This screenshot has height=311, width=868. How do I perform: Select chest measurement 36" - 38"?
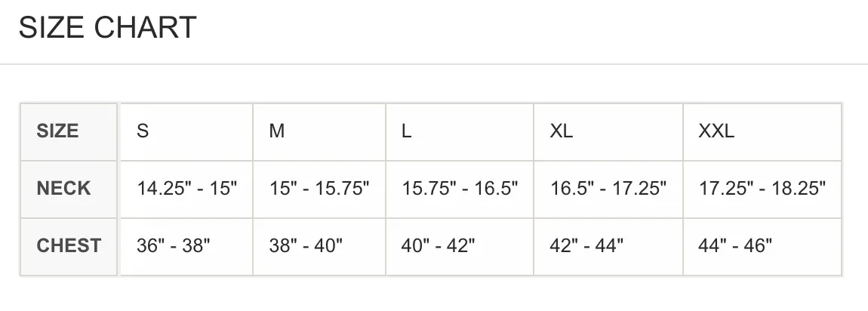[x=186, y=246]
